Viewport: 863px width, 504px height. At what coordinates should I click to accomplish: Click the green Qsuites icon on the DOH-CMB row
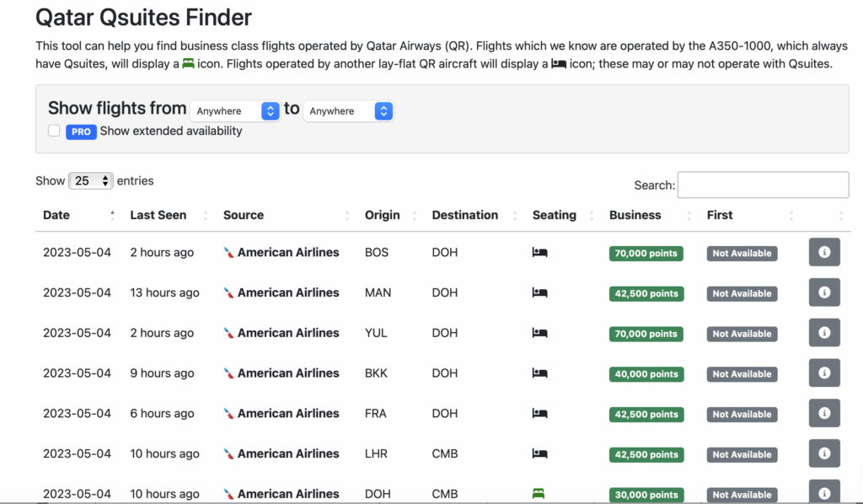(538, 495)
